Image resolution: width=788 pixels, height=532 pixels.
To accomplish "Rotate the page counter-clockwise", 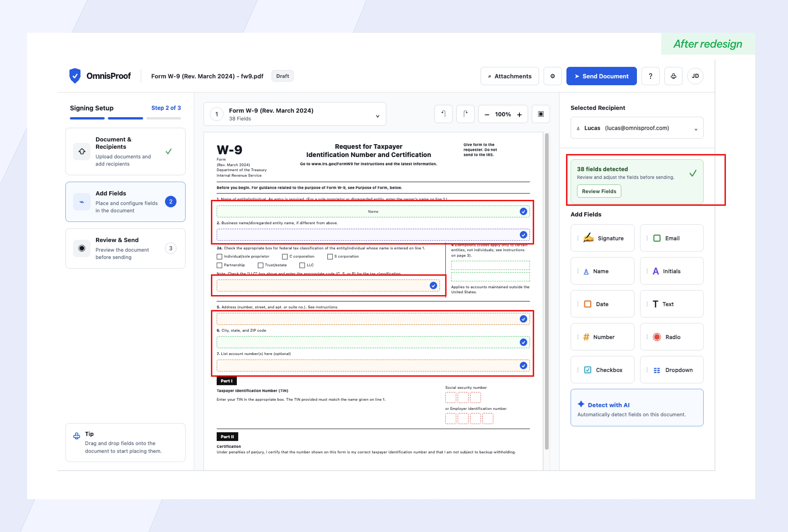I will (443, 114).
